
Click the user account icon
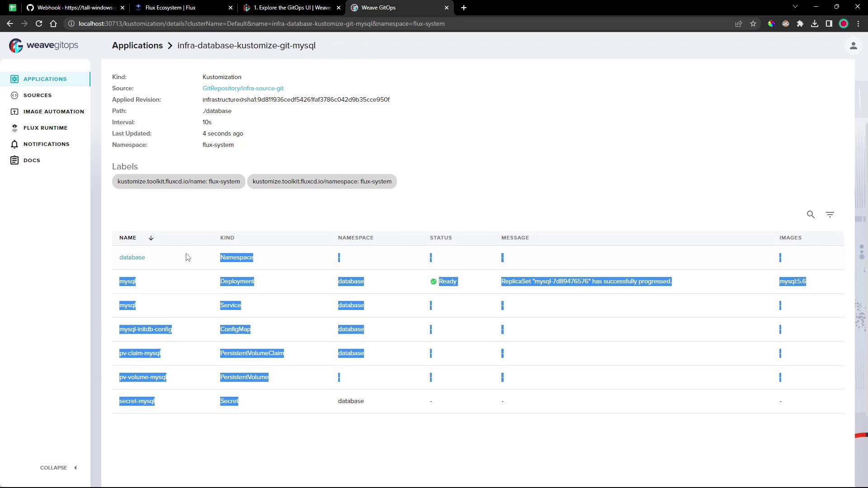click(853, 46)
